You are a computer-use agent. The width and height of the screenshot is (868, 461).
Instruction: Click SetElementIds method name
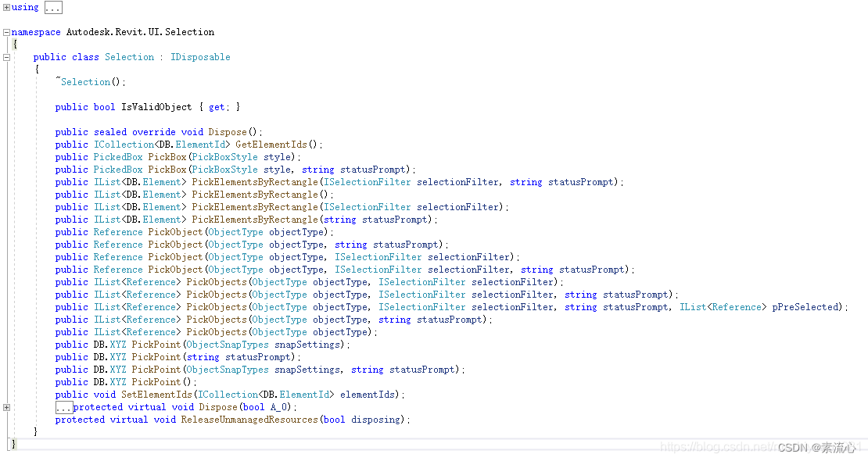pyautogui.click(x=156, y=395)
